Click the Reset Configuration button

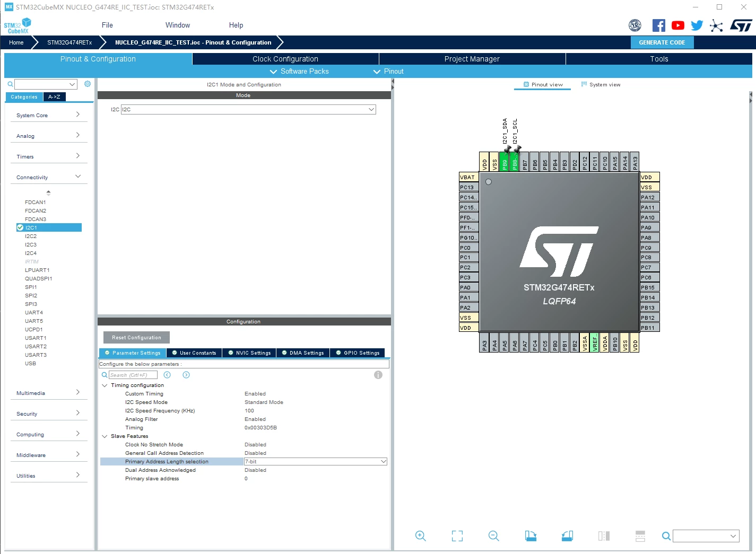[136, 337]
